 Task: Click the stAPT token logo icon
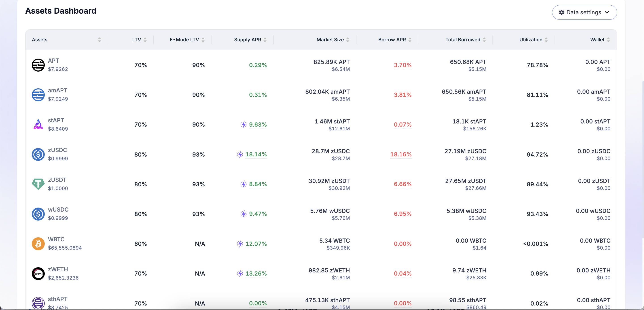click(38, 125)
